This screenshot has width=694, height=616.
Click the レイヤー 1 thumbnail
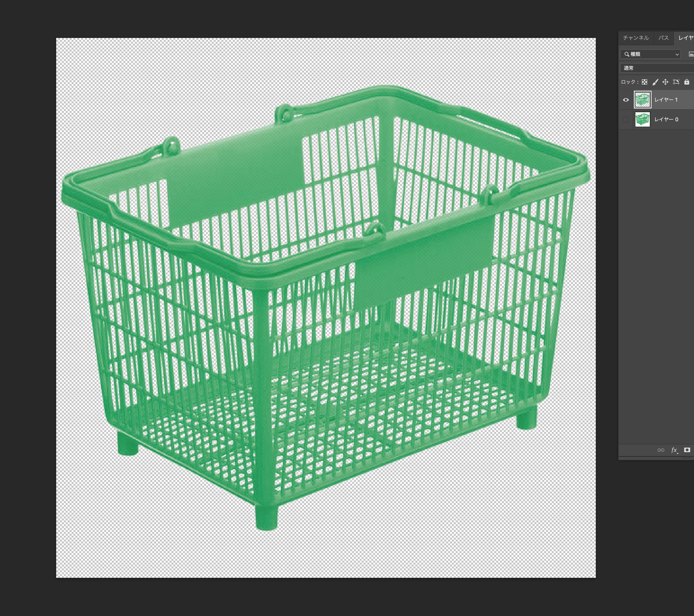642,100
